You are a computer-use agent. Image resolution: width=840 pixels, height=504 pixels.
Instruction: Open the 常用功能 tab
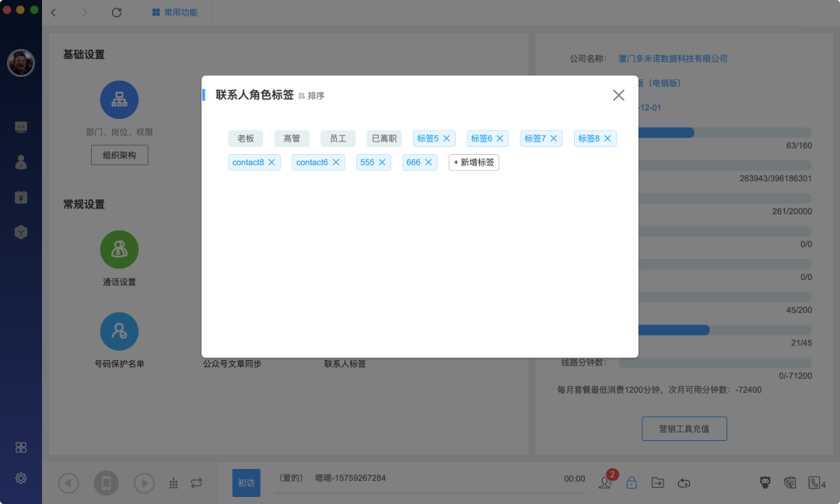coord(175,12)
